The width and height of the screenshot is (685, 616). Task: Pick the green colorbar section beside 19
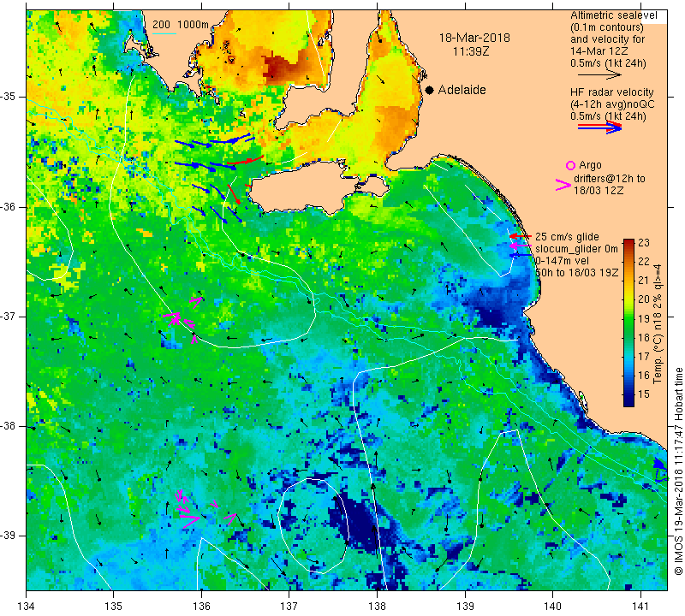tap(628, 319)
